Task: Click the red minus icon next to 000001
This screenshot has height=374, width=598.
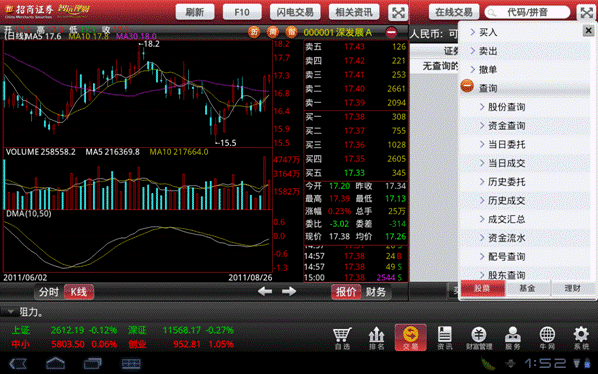Action: 391,32
